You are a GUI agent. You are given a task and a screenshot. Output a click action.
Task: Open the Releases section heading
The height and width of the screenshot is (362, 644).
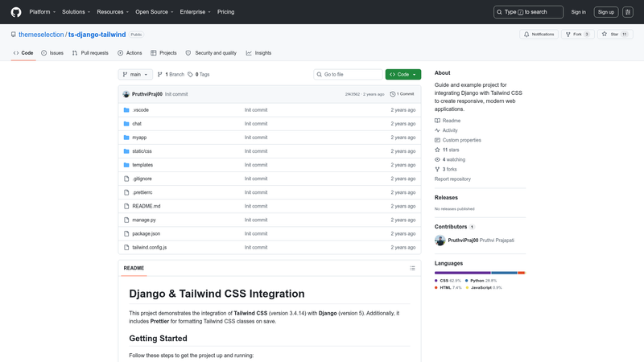point(446,197)
